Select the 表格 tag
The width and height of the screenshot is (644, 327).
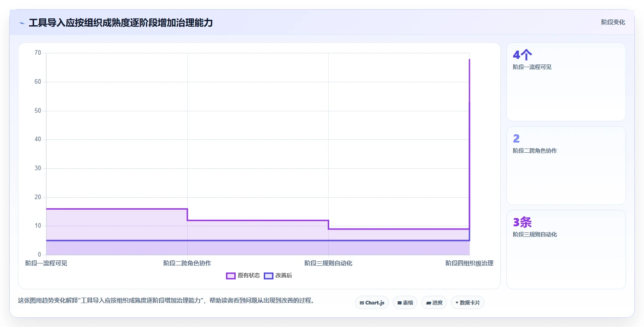click(x=405, y=303)
